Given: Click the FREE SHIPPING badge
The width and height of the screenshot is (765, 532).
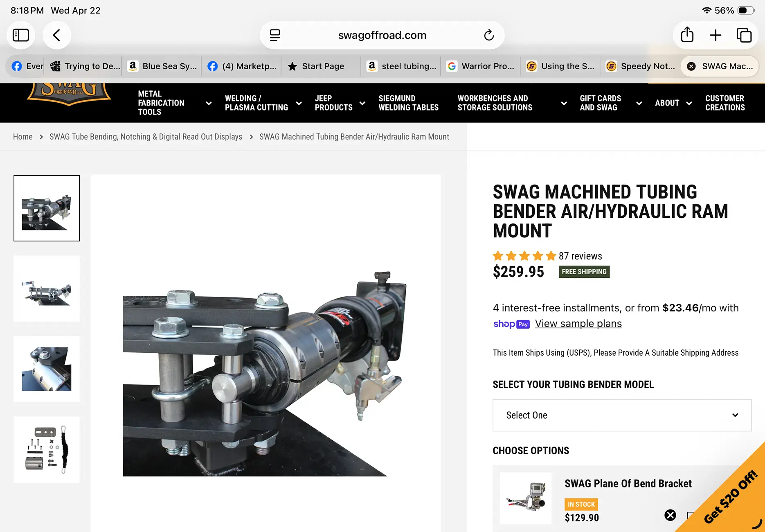Looking at the screenshot, I should 584,272.
